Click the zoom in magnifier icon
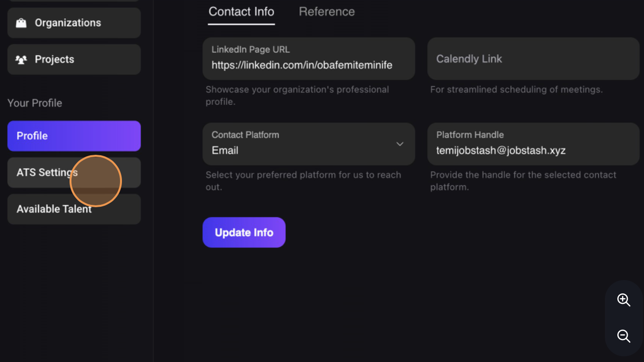This screenshot has width=644, height=362. pos(624,300)
